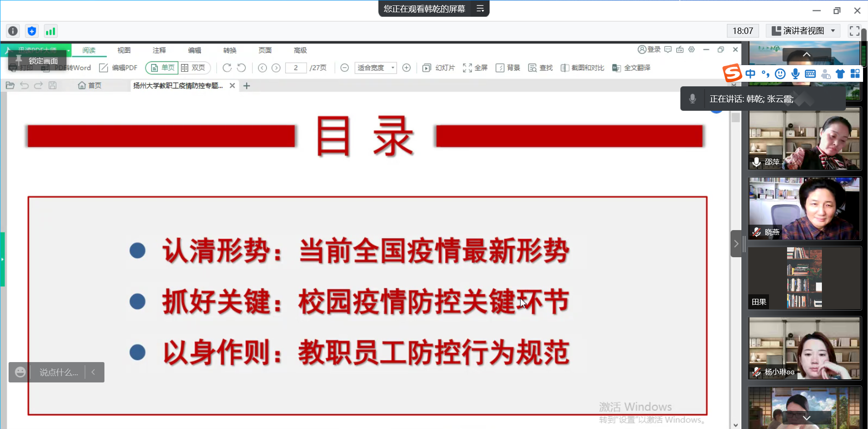The image size is (868, 429).
Task: Open the 注释 menu tab
Action: tap(159, 50)
